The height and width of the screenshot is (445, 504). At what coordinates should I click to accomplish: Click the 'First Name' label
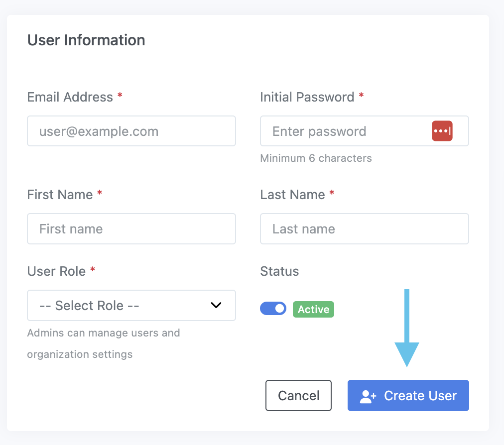point(60,195)
